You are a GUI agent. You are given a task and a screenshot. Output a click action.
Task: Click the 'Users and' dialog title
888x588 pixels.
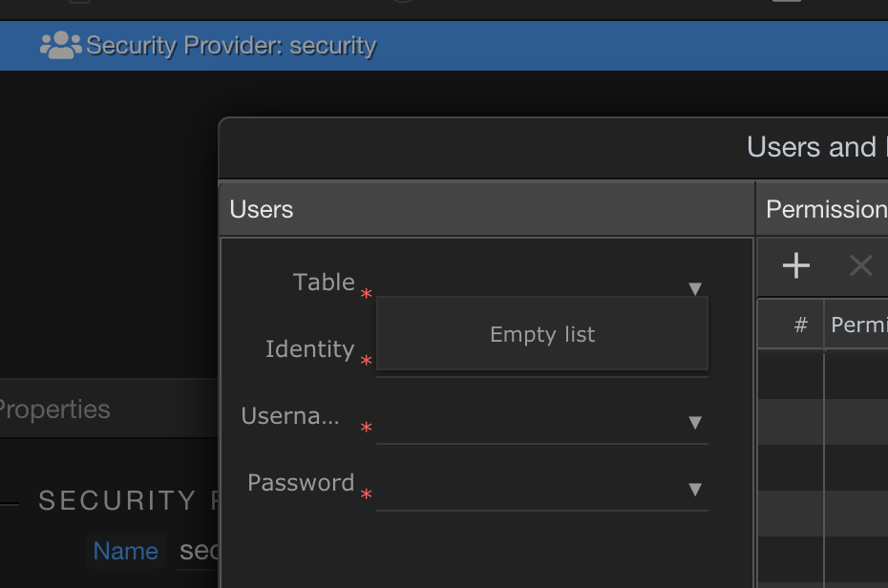coord(812,147)
